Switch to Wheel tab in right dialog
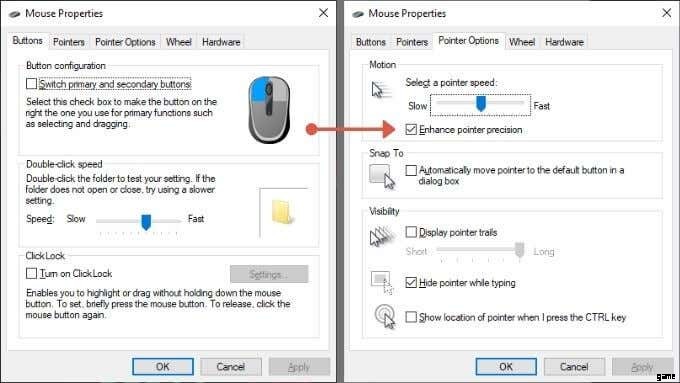The height and width of the screenshot is (383, 680). (522, 42)
